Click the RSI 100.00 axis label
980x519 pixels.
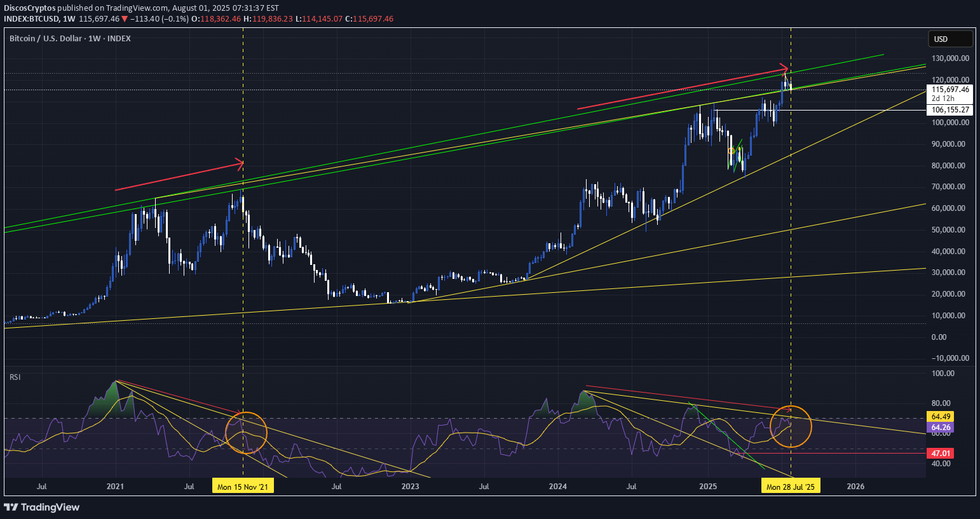tap(944, 374)
